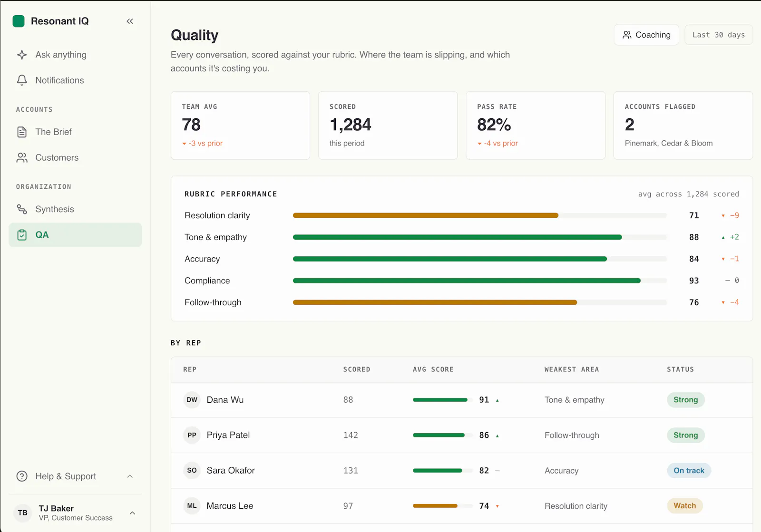Go to the Customers menu item
The width and height of the screenshot is (761, 532).
point(75,157)
